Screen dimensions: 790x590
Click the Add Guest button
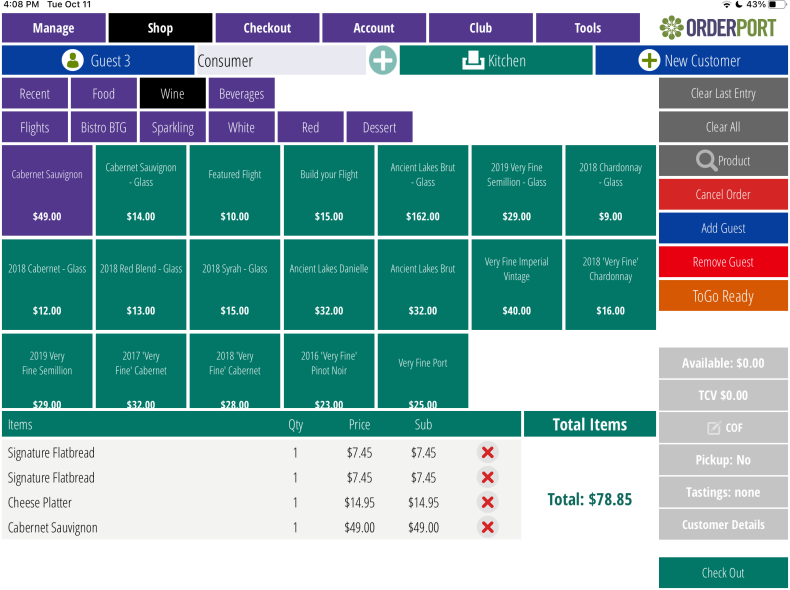pyautogui.click(x=723, y=228)
